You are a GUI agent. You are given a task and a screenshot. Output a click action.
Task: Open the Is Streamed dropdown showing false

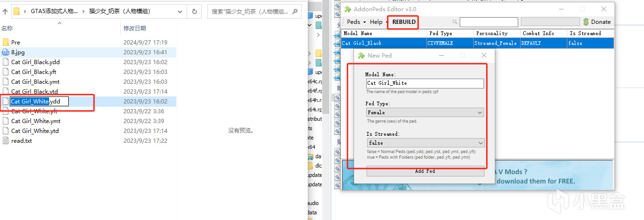425,143
